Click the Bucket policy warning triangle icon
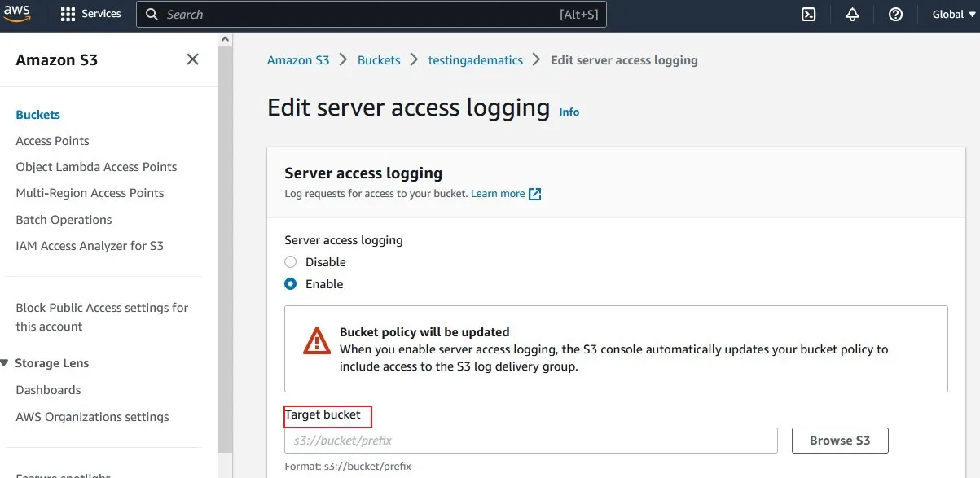This screenshot has width=980, height=478. point(316,340)
